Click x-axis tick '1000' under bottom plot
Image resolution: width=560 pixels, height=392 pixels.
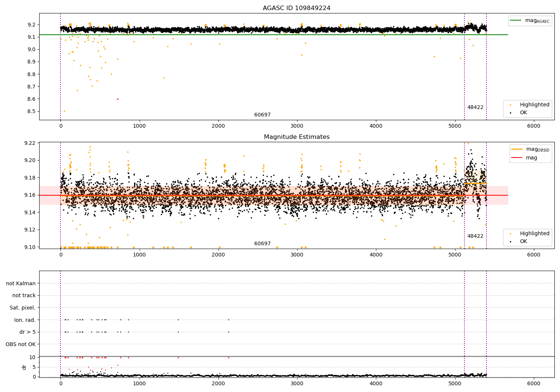point(140,384)
